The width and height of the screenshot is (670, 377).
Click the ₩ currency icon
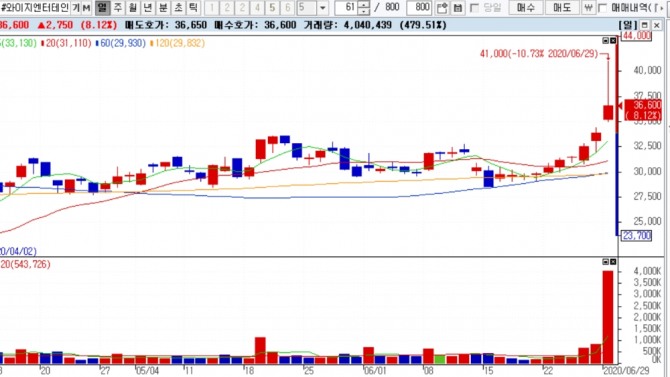[x=588, y=7]
